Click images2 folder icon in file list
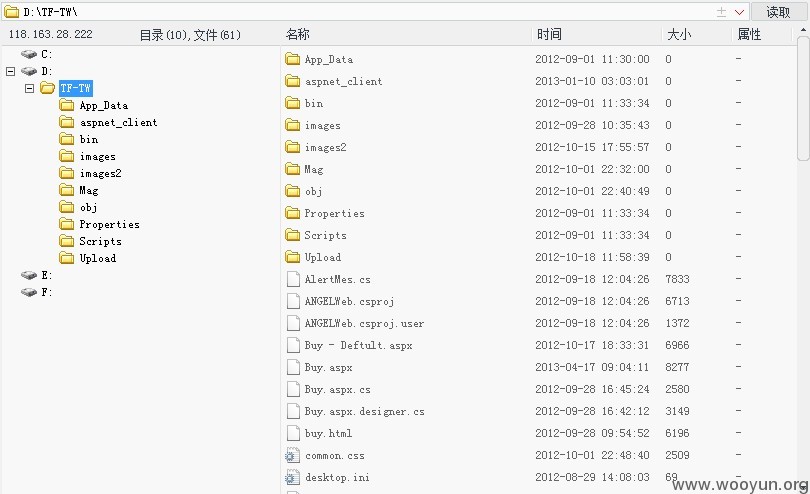 pyautogui.click(x=292, y=147)
